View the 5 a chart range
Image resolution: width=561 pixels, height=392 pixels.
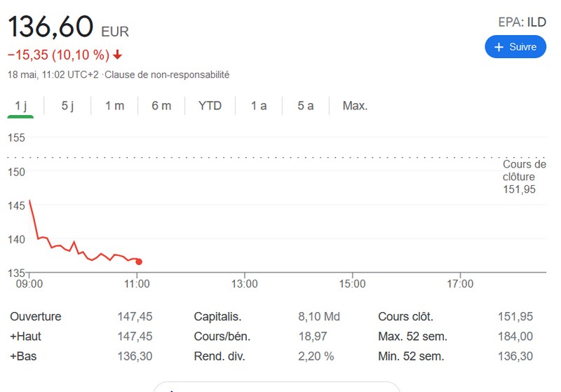(305, 106)
